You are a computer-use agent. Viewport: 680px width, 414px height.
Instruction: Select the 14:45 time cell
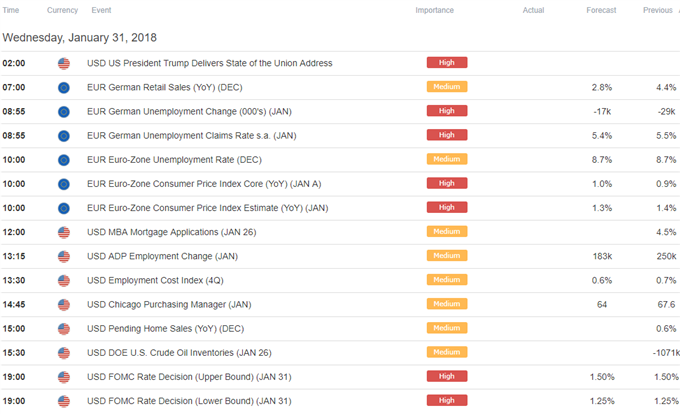[14, 305]
